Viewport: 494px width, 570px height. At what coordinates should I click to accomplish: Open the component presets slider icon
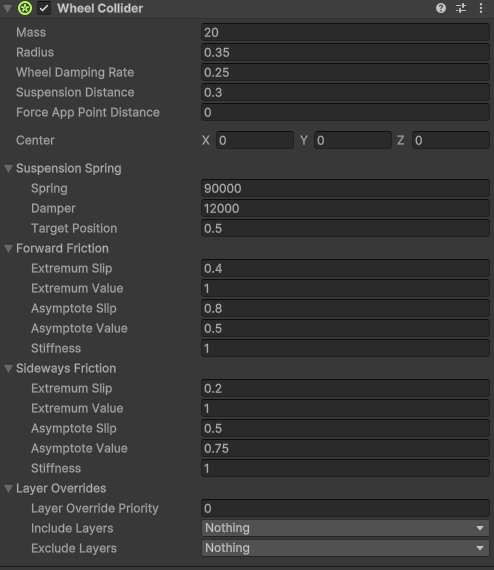point(461,8)
